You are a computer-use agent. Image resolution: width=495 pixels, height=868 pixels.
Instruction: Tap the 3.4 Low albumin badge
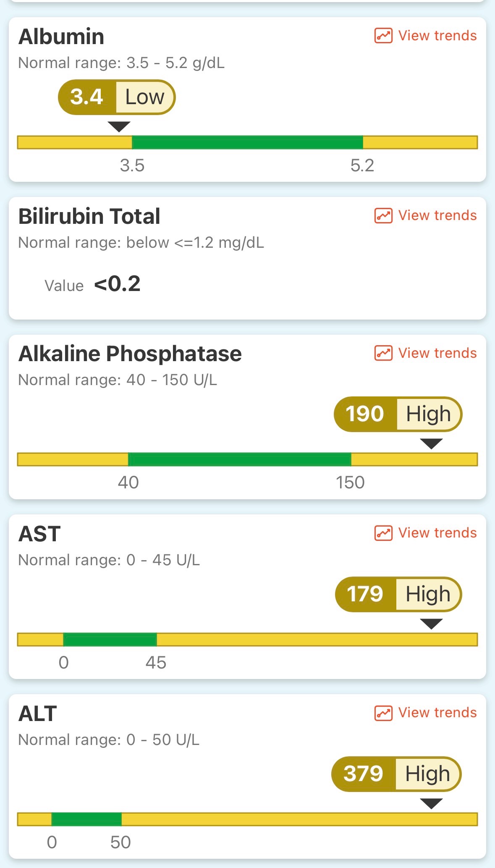[116, 97]
